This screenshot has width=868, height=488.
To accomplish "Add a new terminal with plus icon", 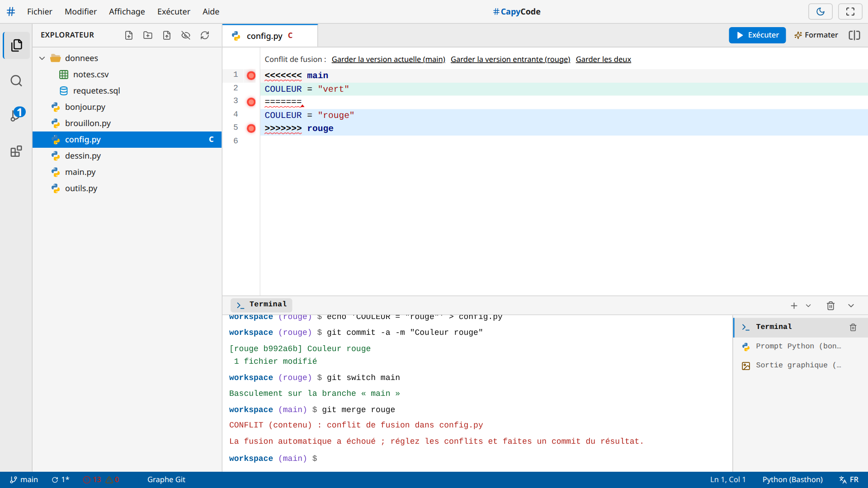I will coord(794,306).
